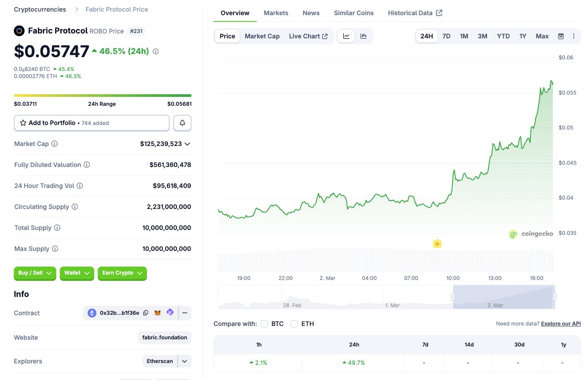Click the MetaMask fox icon
588x380 pixels.
tap(158, 313)
